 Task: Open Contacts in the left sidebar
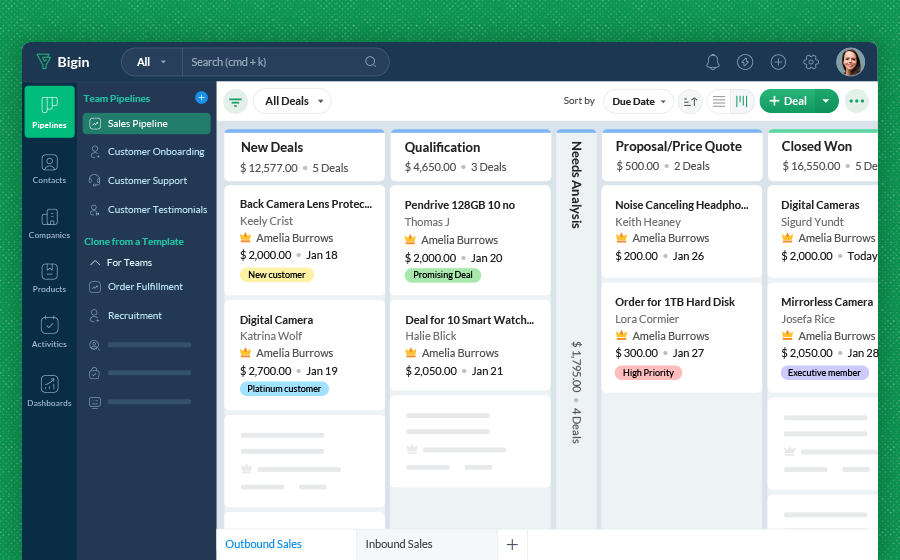[x=49, y=168]
